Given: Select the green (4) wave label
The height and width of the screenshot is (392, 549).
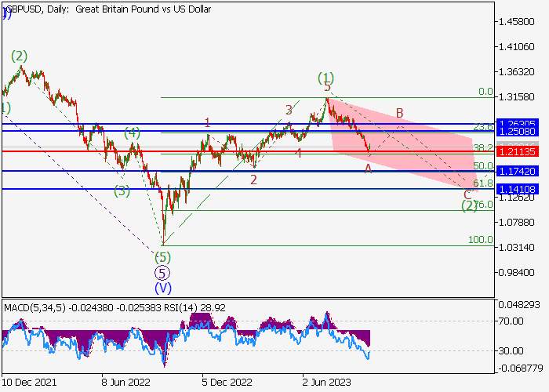Looking at the screenshot, I should point(133,133).
